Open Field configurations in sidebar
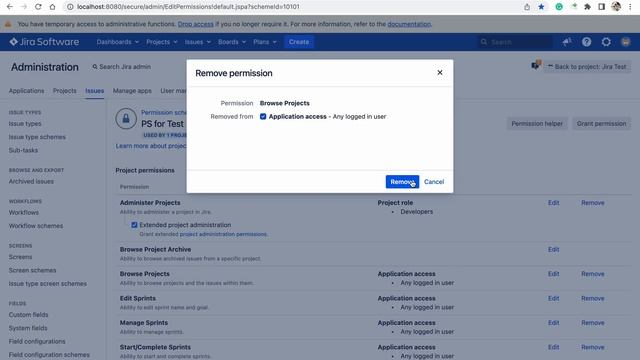 37,341
